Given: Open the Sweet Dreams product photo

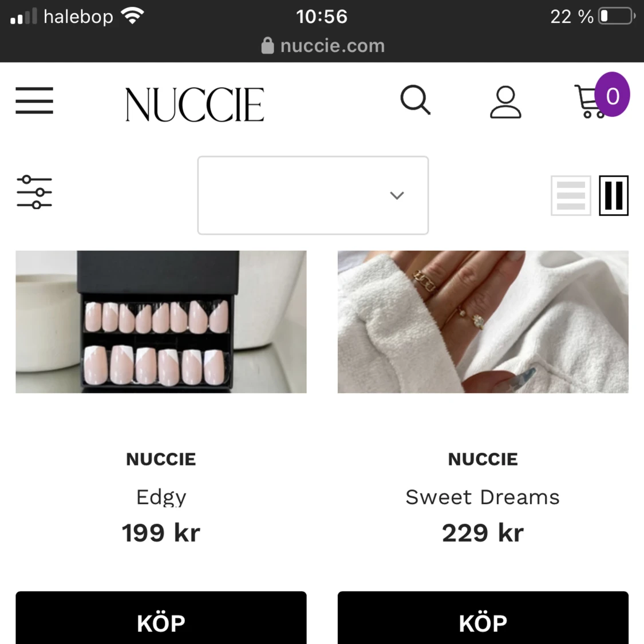Looking at the screenshot, I should 483,322.
